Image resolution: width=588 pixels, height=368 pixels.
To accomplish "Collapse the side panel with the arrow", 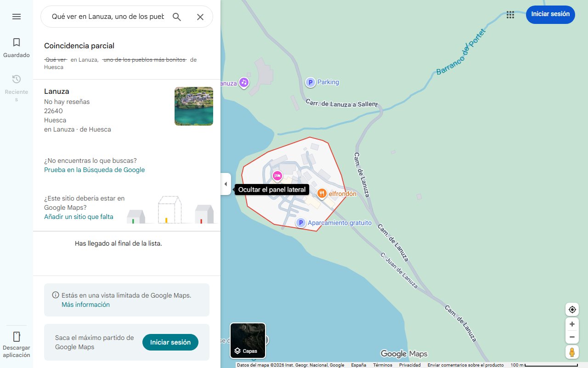I will point(226,184).
